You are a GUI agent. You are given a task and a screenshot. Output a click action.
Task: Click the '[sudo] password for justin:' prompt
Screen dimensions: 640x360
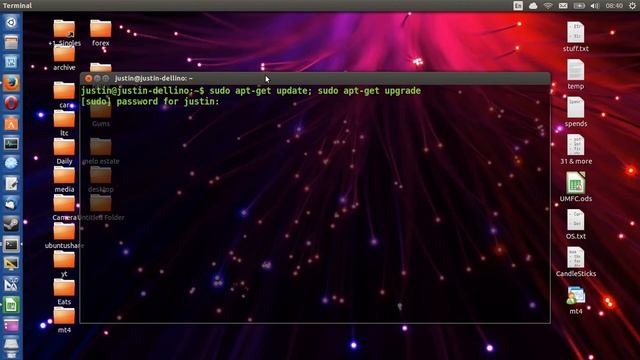pos(150,102)
